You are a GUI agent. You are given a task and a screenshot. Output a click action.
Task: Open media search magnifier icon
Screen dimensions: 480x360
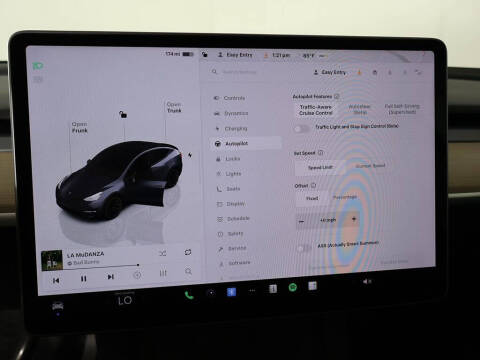click(188, 271)
